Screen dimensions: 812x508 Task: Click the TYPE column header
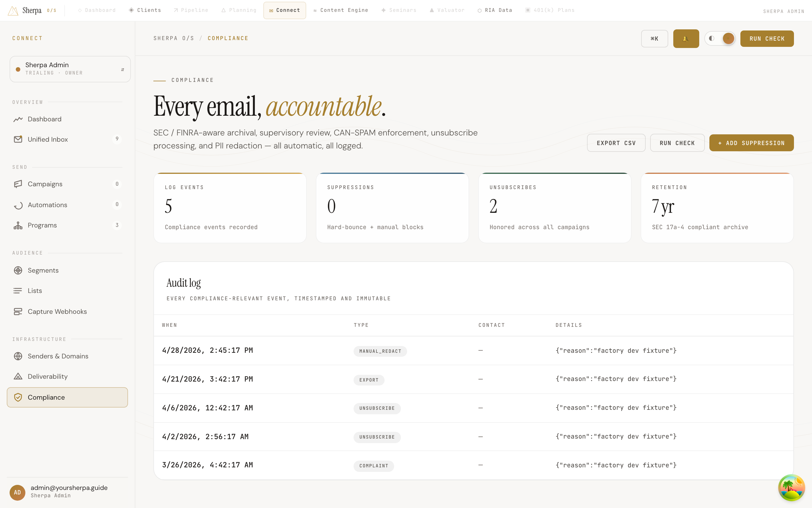pyautogui.click(x=361, y=325)
